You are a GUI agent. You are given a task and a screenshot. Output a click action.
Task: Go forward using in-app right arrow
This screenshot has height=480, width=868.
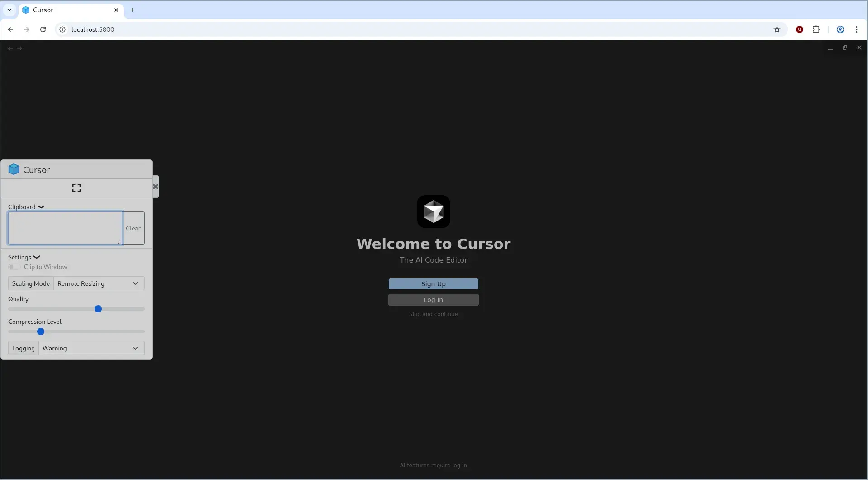tap(19, 48)
